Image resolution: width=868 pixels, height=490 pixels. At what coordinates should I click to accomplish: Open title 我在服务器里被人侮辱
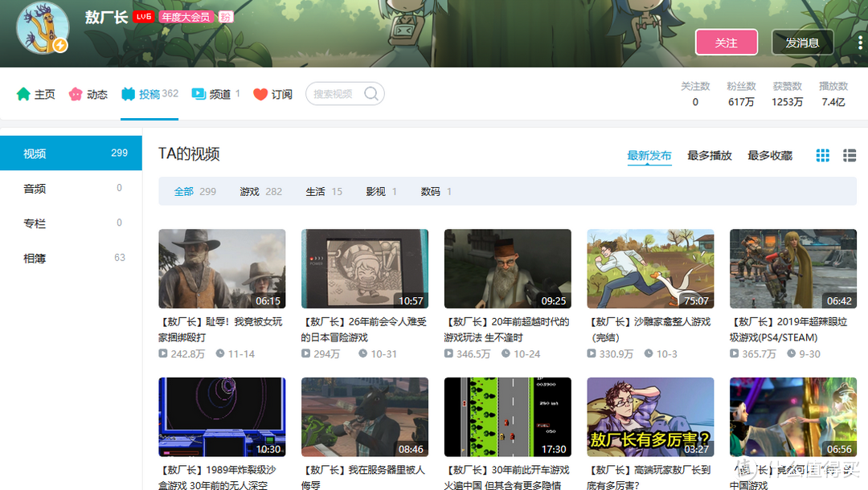[x=364, y=477]
